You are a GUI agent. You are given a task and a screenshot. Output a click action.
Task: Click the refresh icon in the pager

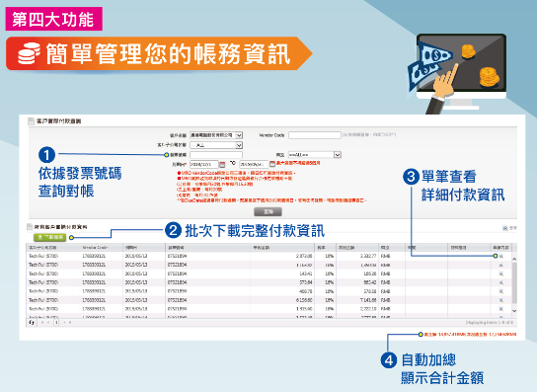tap(32, 323)
